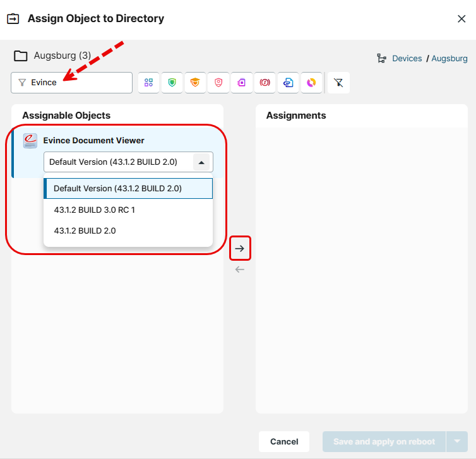The image size is (476, 459).
Task: Click the Augsburg folder icon
Action: [21, 56]
